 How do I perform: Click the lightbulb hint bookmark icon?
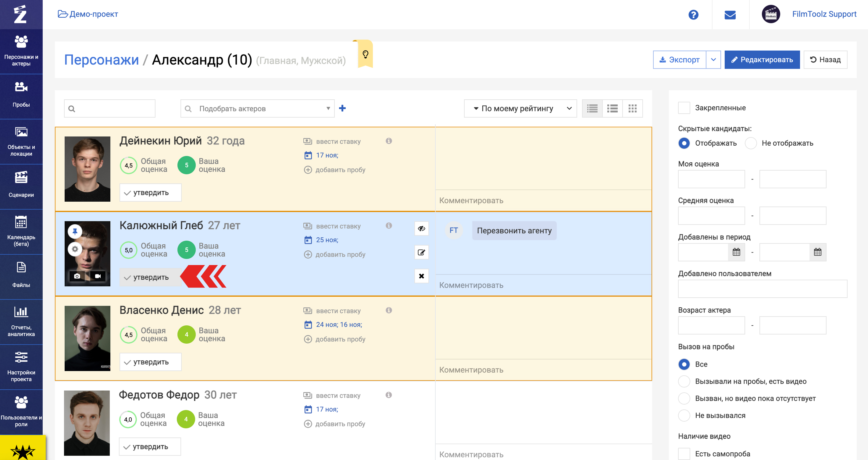click(365, 54)
